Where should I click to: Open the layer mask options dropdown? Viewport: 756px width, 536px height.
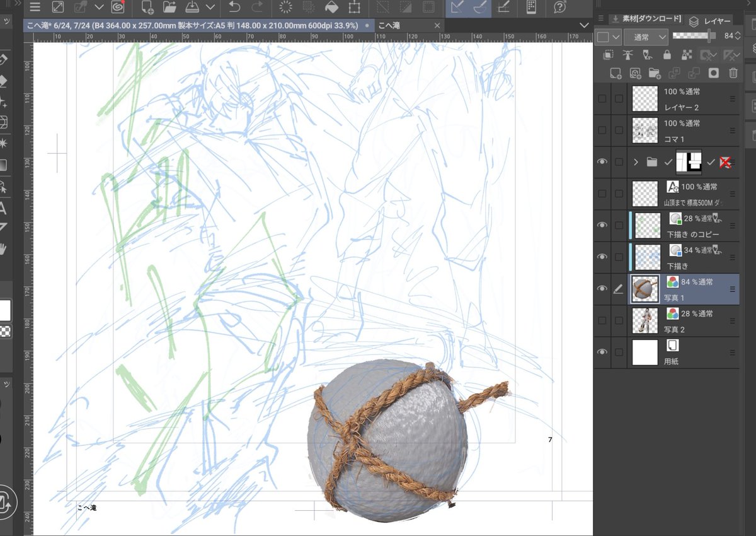[709, 55]
